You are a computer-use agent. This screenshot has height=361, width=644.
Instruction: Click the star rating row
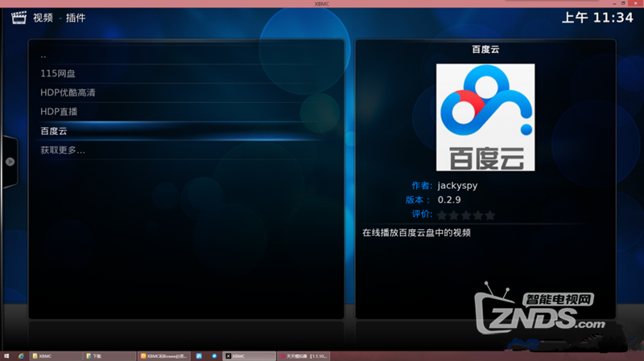click(466, 215)
